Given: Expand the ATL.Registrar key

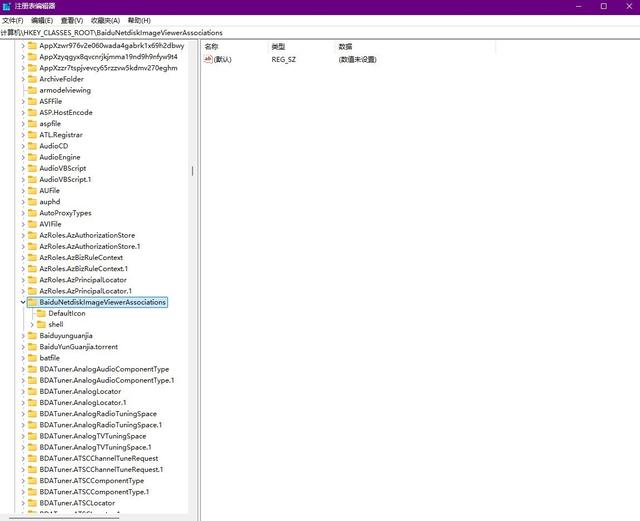Looking at the screenshot, I should pos(23,135).
